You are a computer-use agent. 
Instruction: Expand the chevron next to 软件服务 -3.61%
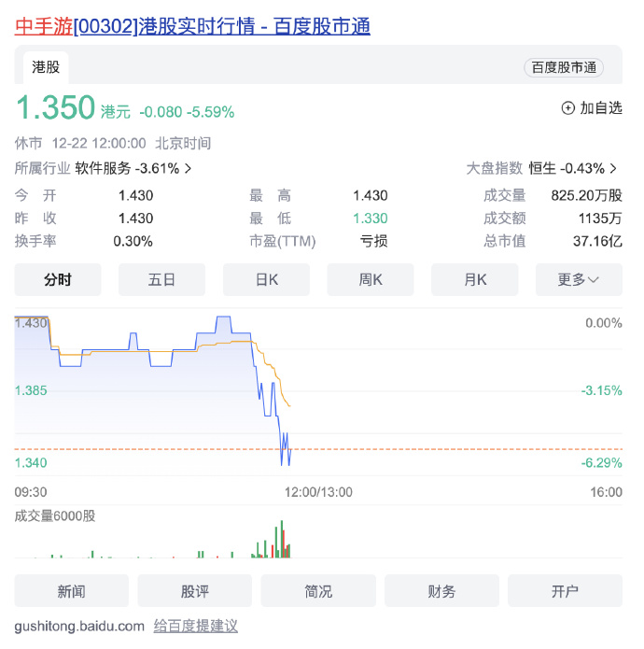[x=188, y=168]
